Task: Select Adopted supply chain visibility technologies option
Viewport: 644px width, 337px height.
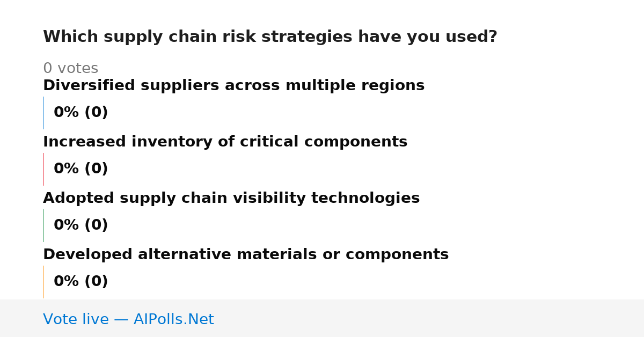Action: pos(231,199)
